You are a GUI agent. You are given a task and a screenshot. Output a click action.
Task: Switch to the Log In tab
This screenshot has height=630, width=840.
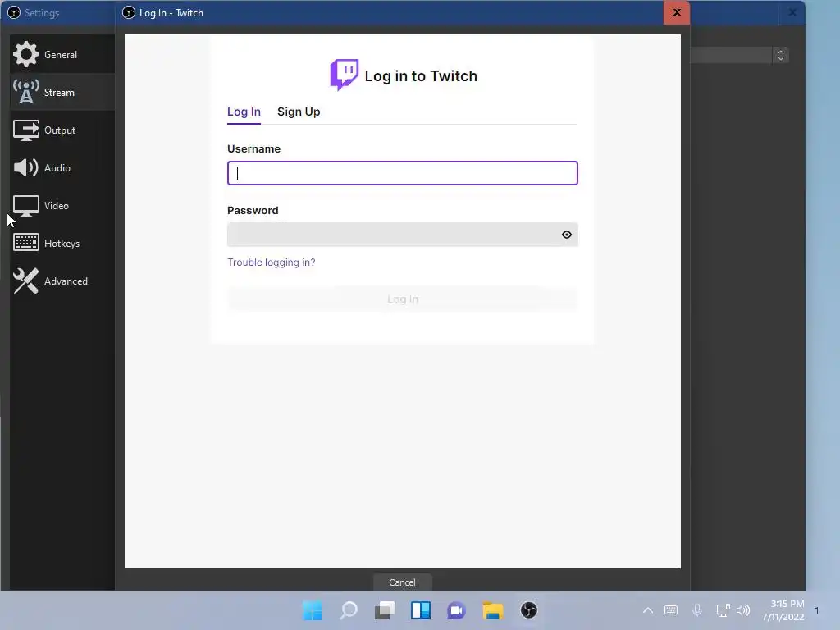244,112
